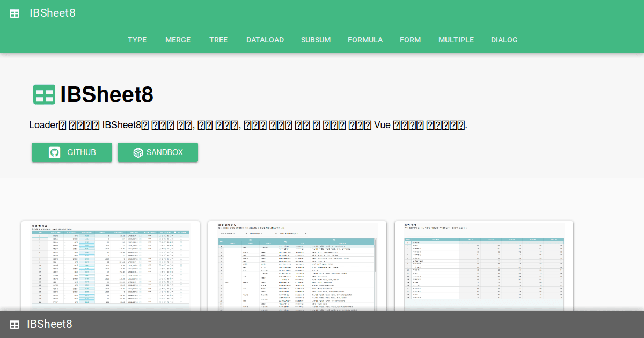Open the FORMULA page
This screenshot has width=644, height=338.
coord(365,40)
